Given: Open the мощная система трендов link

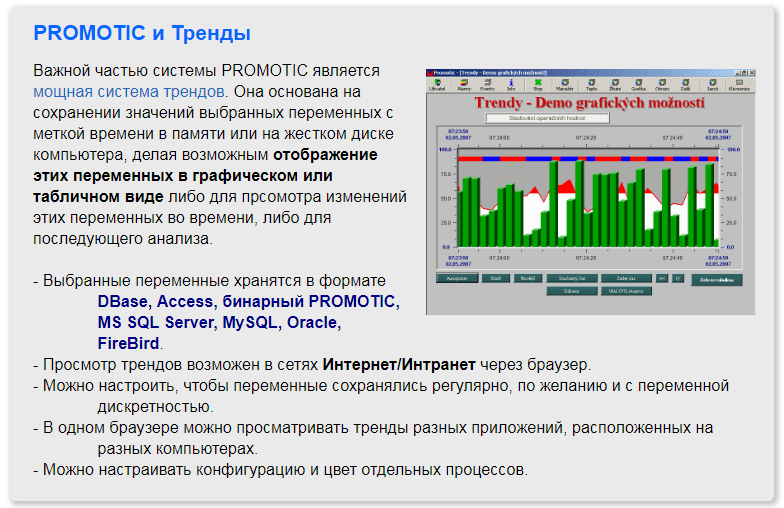Looking at the screenshot, I should click(129, 91).
